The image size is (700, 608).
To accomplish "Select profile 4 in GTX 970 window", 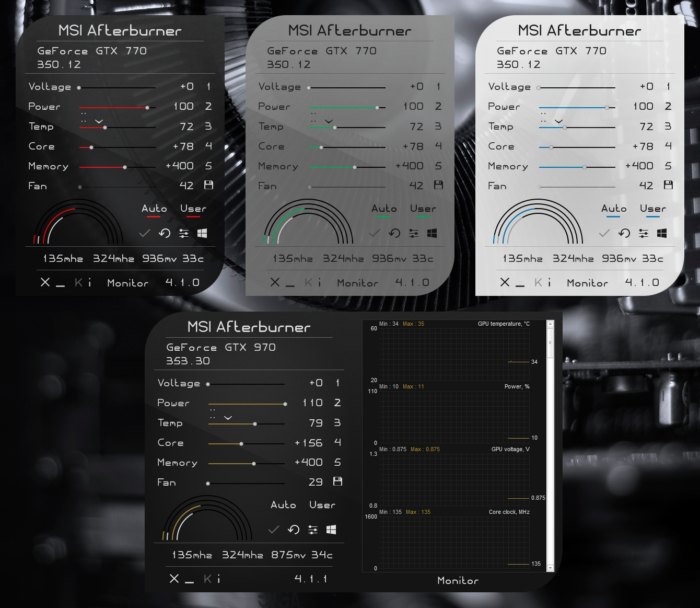I will (337, 442).
